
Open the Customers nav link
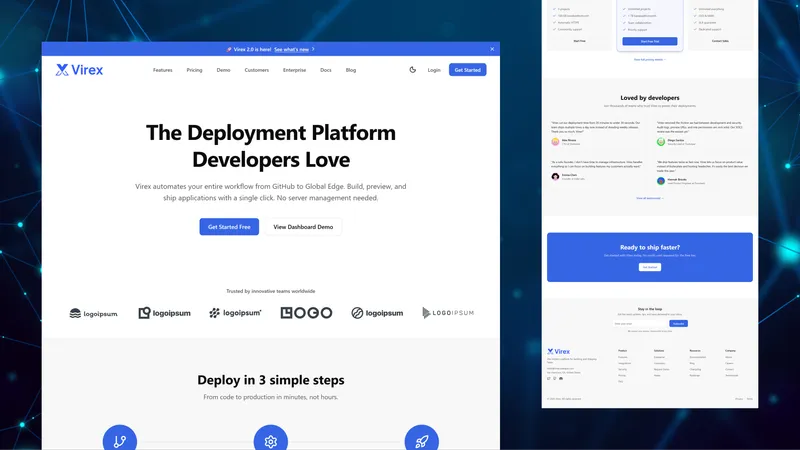[x=257, y=70]
